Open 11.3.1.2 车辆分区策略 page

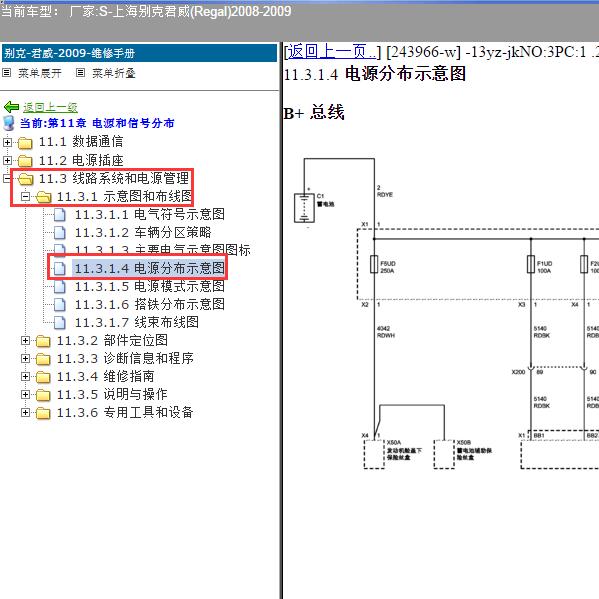click(143, 232)
